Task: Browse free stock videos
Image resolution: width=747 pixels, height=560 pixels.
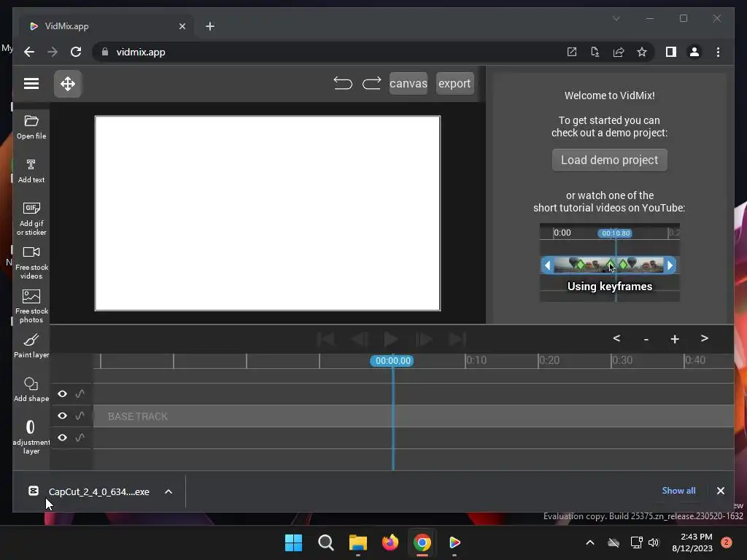Action: click(x=31, y=262)
